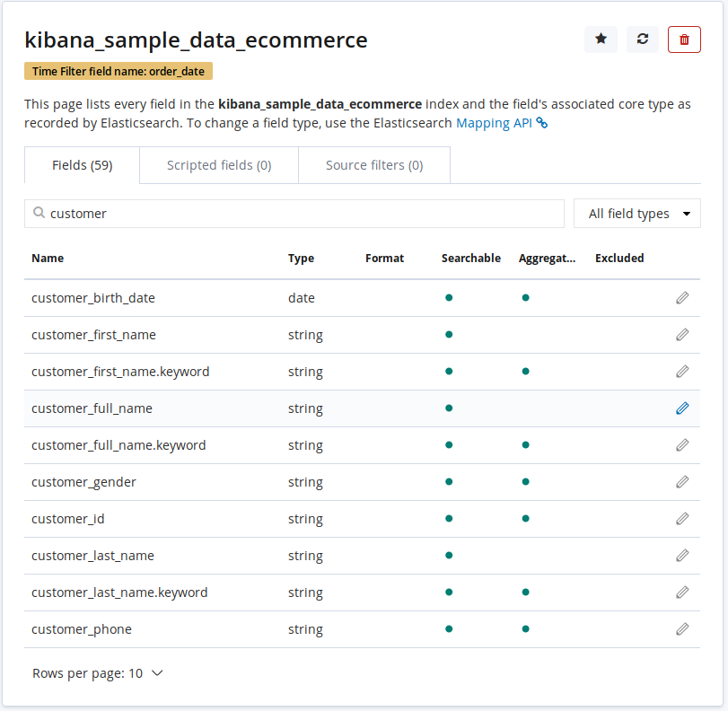Click the link icon beside Mapping API
Image resolution: width=728 pixels, height=711 pixels.
[539, 124]
